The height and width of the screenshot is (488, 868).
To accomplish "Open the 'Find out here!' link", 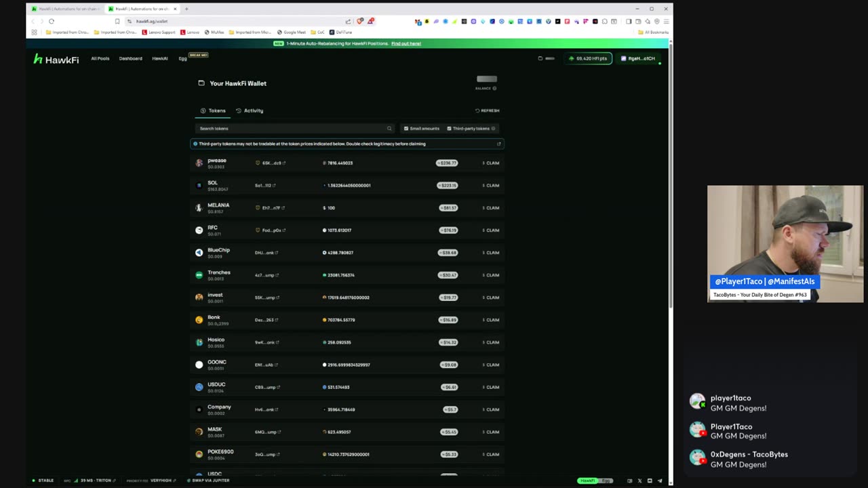I will pos(406,43).
